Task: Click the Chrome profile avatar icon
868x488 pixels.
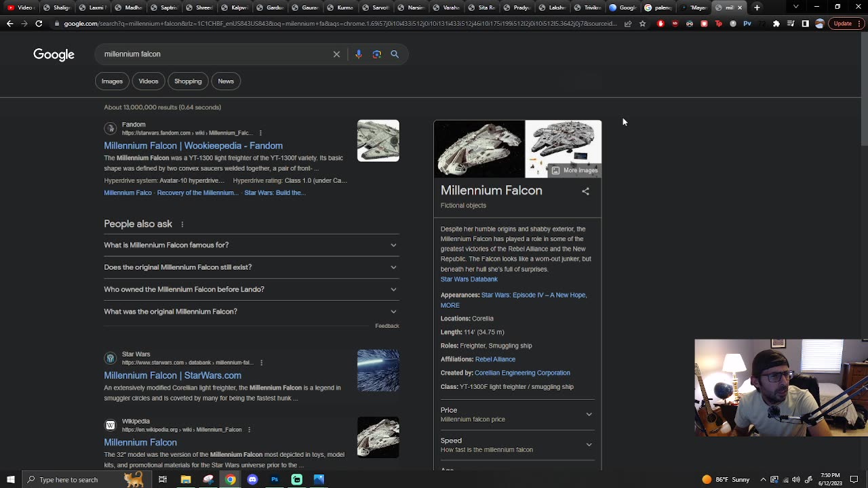Action: click(819, 24)
